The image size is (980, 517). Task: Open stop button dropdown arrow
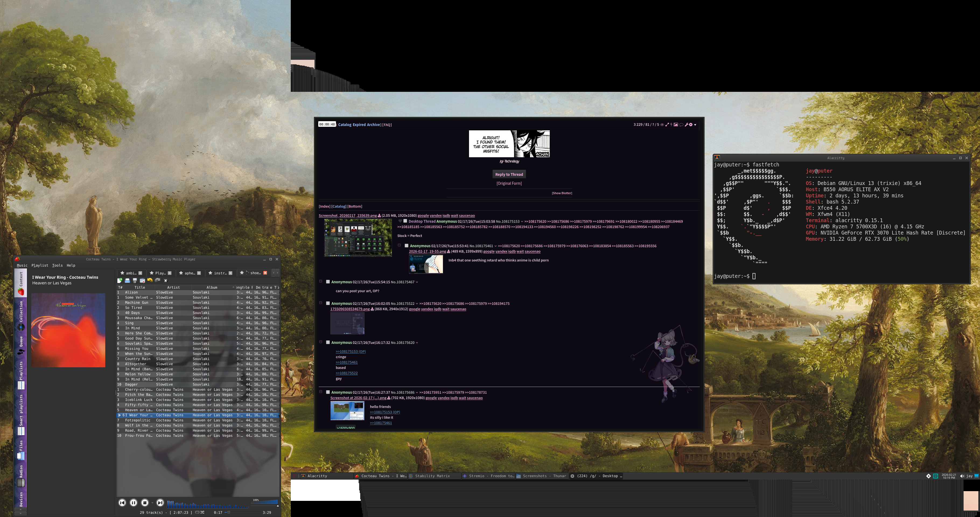[153, 503]
